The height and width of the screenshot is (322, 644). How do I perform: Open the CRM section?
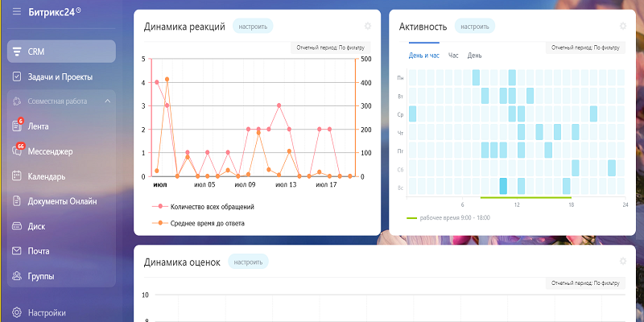[61, 52]
